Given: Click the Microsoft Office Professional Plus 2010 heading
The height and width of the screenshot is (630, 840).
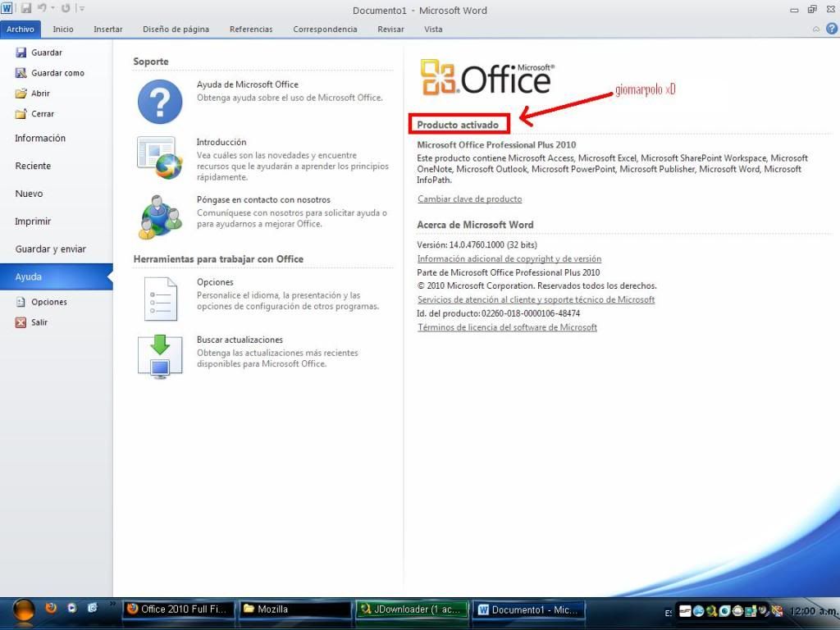Looking at the screenshot, I should tap(496, 144).
